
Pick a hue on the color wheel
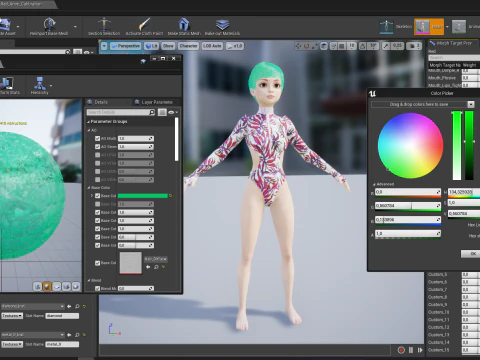(x=410, y=145)
